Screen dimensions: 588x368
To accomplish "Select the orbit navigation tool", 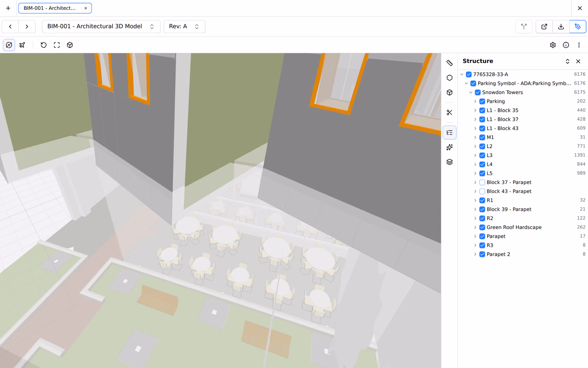I will pos(9,45).
